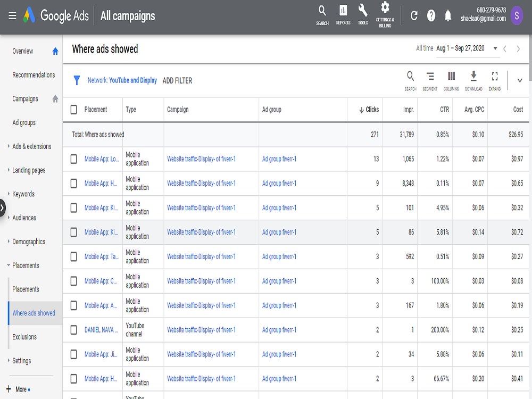Select checkbox for Mobile App: Lo... row
532x399 pixels.
click(73, 159)
